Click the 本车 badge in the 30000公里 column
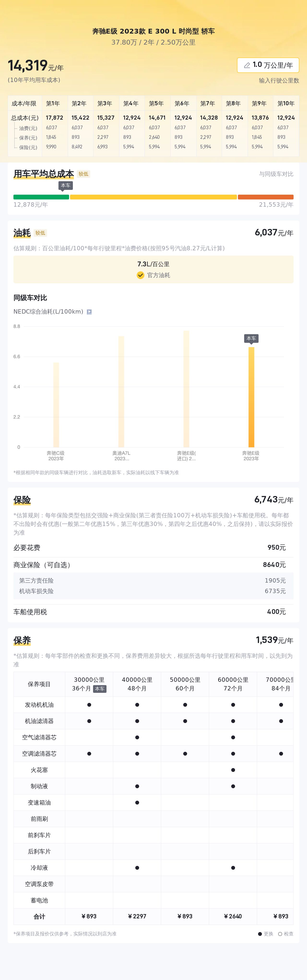The height and width of the screenshot is (980, 307). point(100,688)
